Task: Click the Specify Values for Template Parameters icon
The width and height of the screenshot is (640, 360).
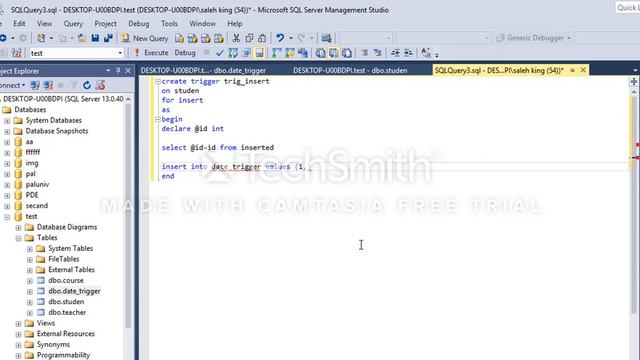Action: point(426,53)
